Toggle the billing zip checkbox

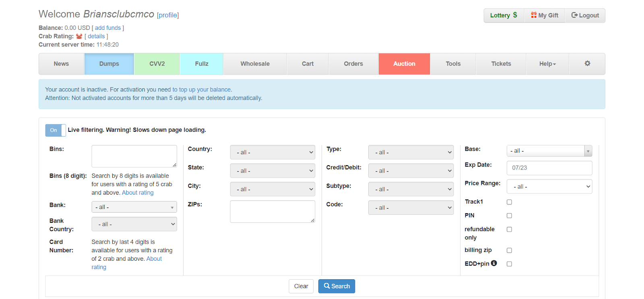tap(509, 250)
